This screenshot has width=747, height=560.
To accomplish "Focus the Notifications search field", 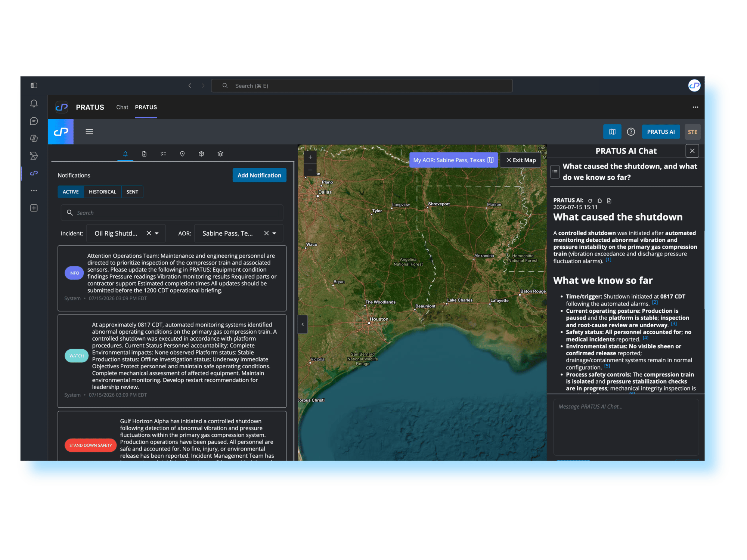I will pos(172,213).
